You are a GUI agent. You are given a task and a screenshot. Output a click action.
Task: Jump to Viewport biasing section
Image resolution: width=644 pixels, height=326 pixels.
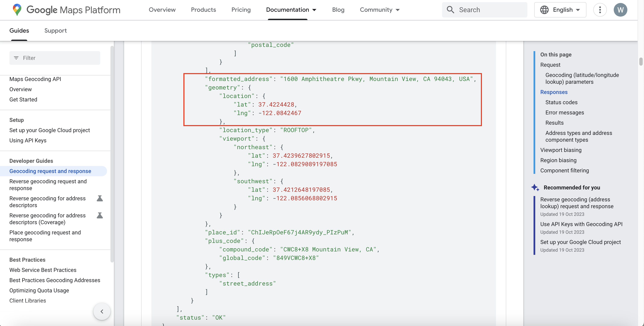point(561,150)
